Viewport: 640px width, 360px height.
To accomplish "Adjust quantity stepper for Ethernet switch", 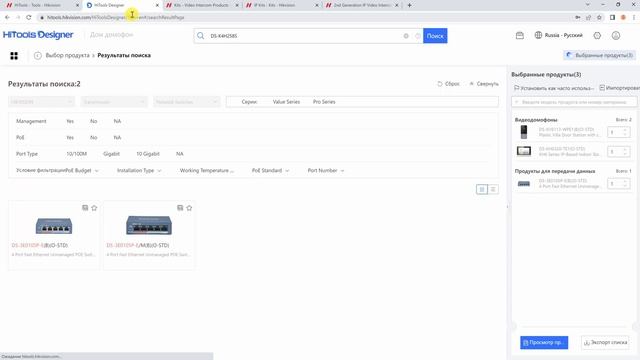I will [618, 184].
